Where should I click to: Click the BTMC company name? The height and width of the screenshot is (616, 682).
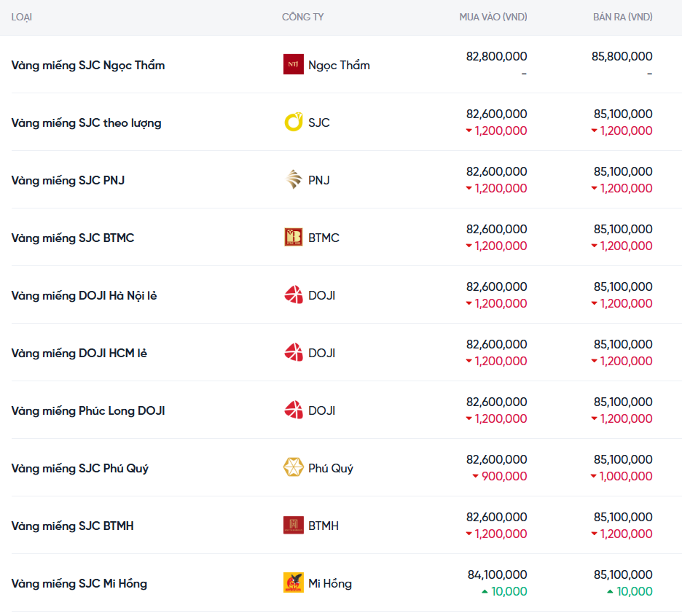[x=324, y=238]
